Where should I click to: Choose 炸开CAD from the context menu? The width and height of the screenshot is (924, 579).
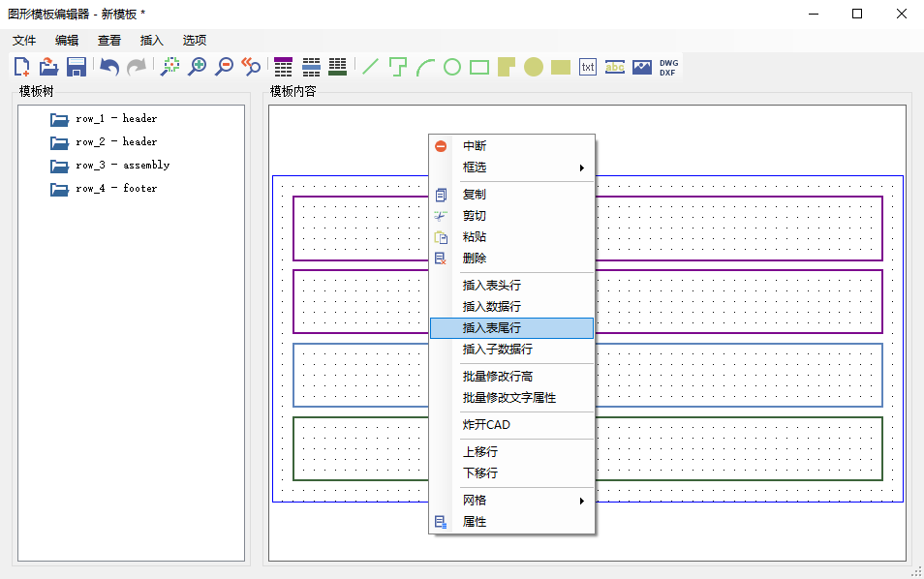click(511, 425)
